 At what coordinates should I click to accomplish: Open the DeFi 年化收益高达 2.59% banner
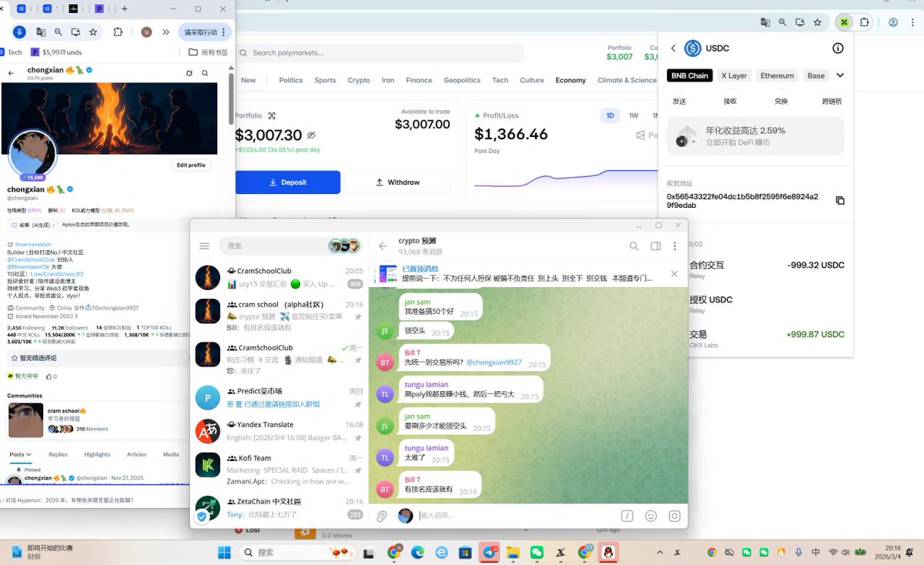(755, 136)
